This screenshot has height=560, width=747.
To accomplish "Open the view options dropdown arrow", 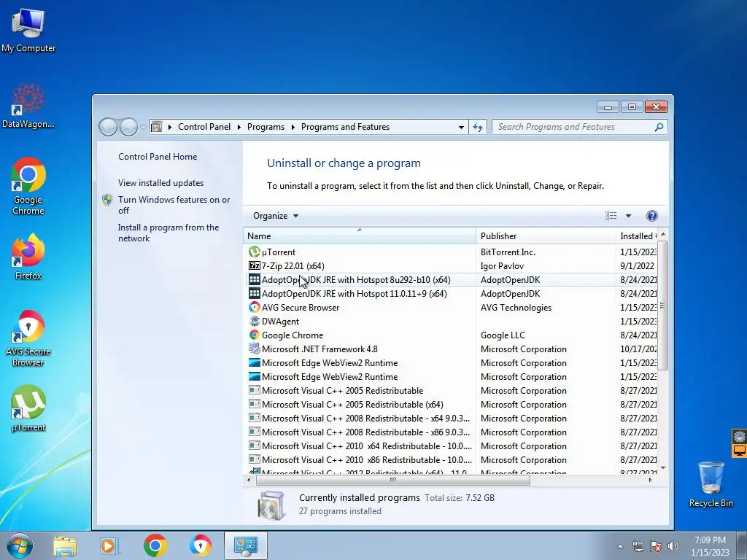I will pyautogui.click(x=628, y=216).
